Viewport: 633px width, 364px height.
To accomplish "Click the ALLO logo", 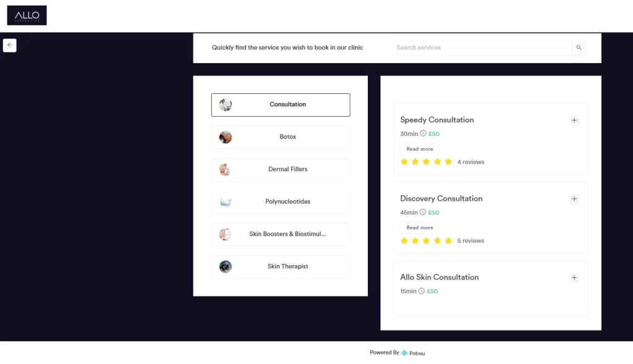I will coord(27,15).
